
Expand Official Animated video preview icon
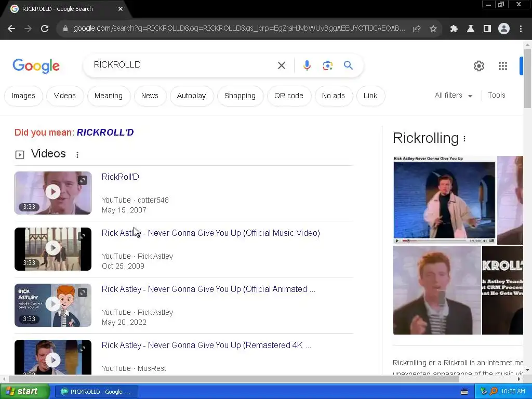(x=83, y=292)
